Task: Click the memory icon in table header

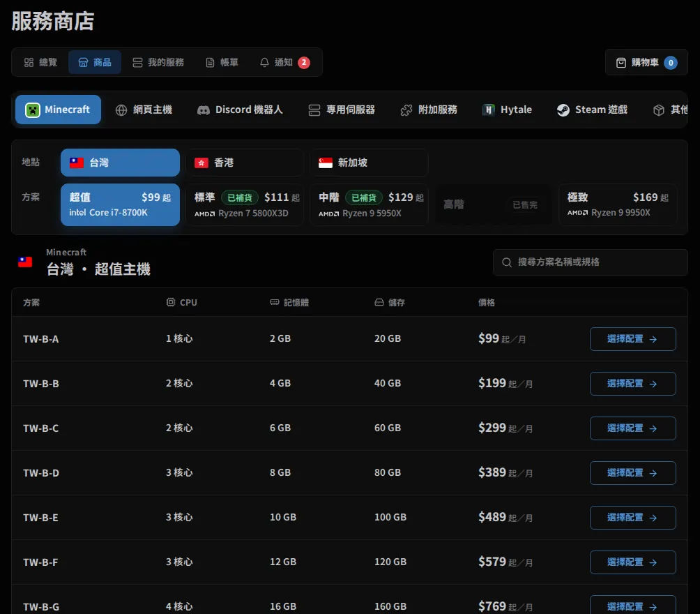Action: click(x=275, y=302)
